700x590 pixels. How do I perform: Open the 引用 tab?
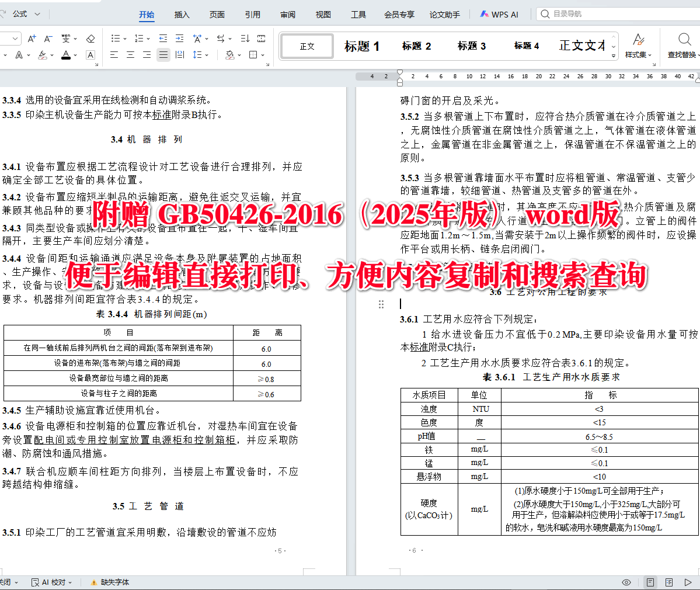(252, 14)
